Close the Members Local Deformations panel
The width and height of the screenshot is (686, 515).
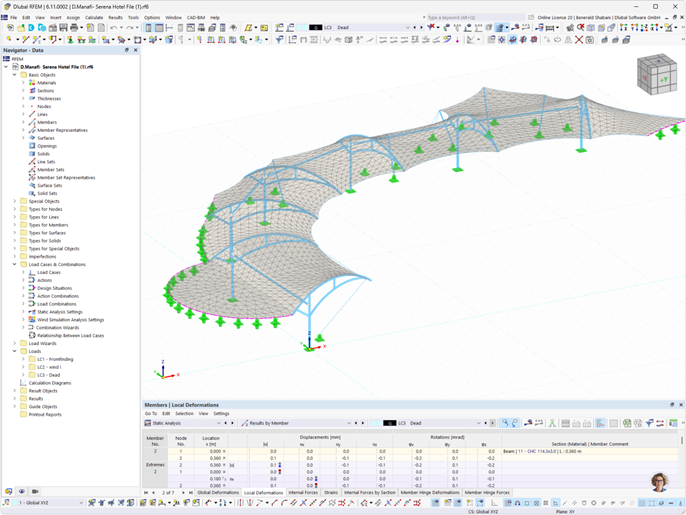tap(681, 405)
